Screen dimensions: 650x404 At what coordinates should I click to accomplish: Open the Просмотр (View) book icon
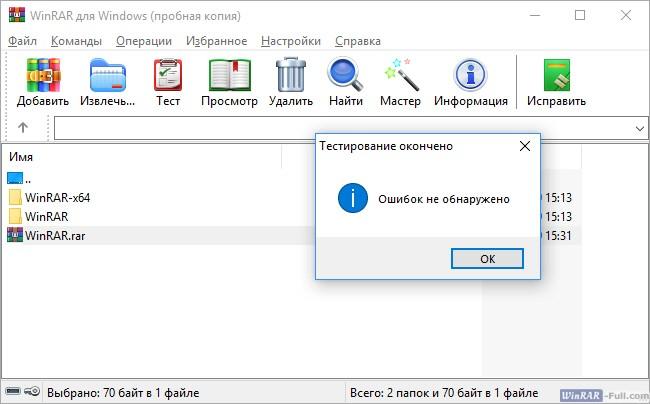click(230, 75)
